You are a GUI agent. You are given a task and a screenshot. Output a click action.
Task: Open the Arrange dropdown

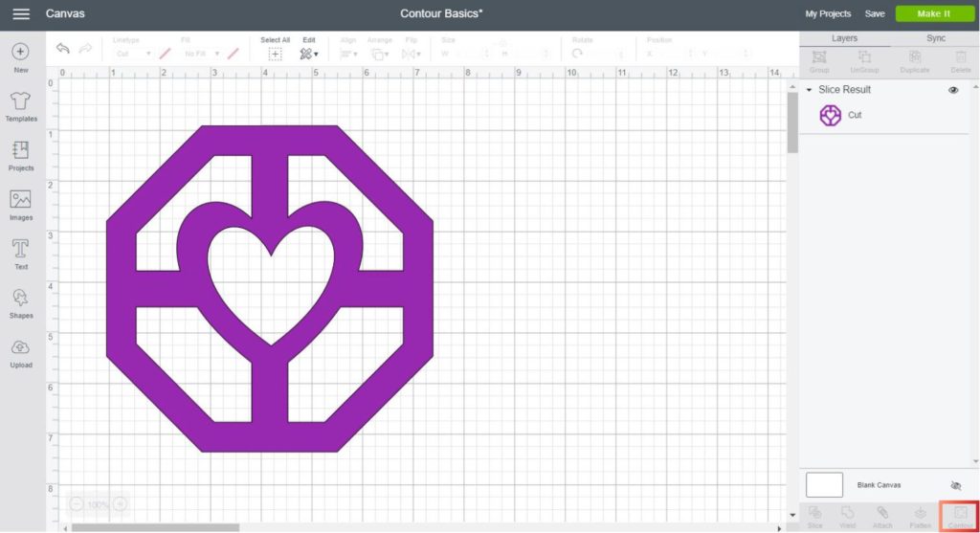(379, 55)
